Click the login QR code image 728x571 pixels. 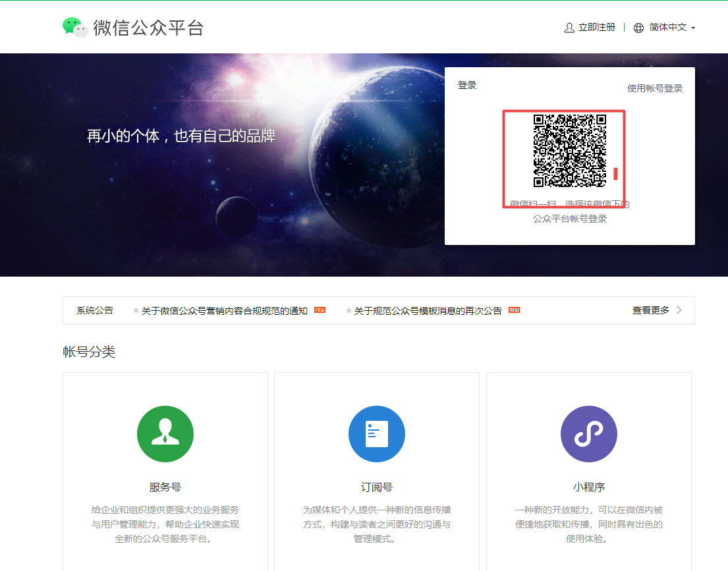coord(570,151)
